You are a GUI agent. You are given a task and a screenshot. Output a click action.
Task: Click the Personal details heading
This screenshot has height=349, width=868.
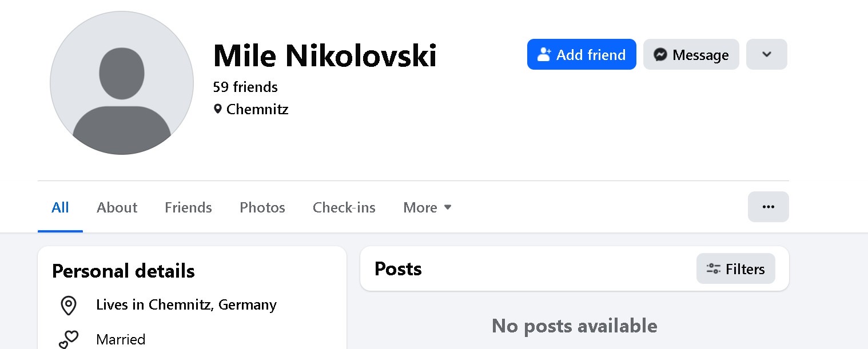123,271
